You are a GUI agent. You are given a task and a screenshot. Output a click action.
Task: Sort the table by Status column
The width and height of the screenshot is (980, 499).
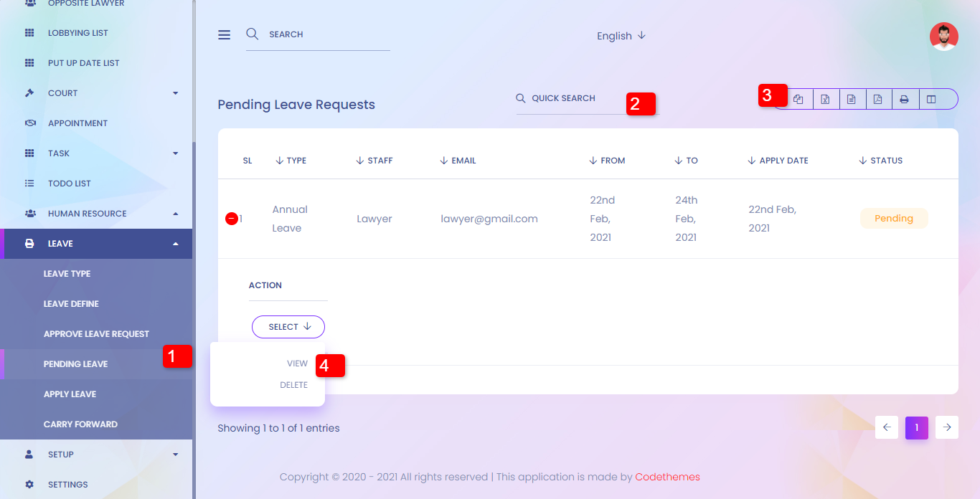(x=886, y=161)
